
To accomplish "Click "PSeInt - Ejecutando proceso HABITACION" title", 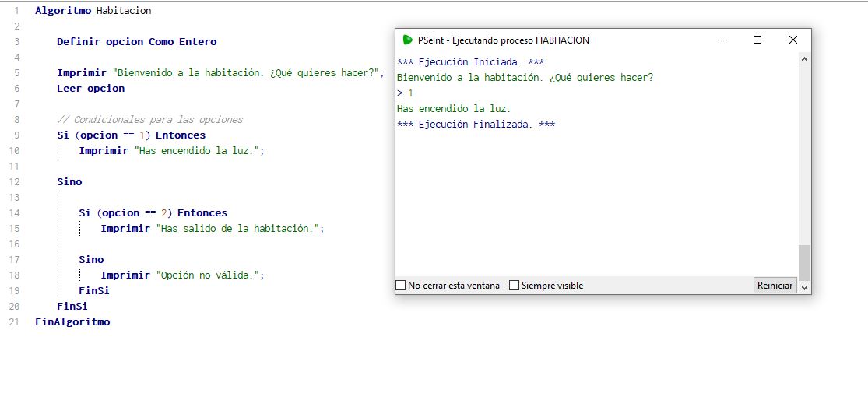I will tap(504, 40).
